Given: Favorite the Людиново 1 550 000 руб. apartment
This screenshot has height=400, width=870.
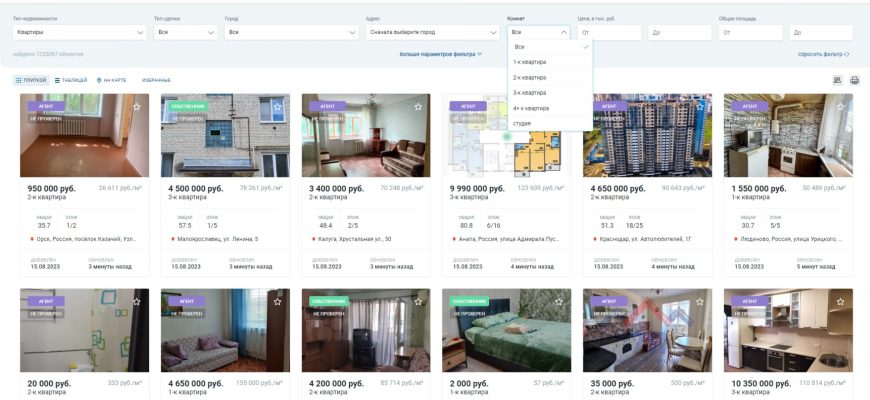Looking at the screenshot, I should 842,106.
